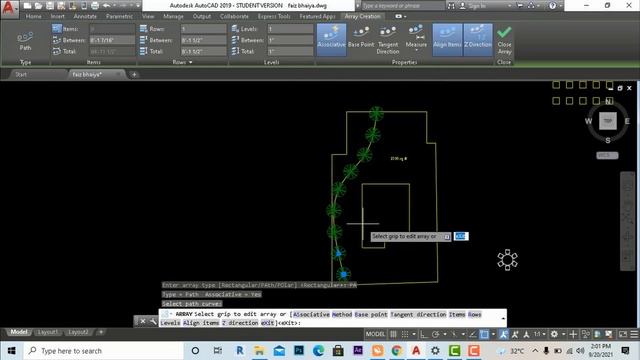Click the Plot printer icon
Image resolution: width=640 pixels, height=360 pixels.
(x=95, y=6)
